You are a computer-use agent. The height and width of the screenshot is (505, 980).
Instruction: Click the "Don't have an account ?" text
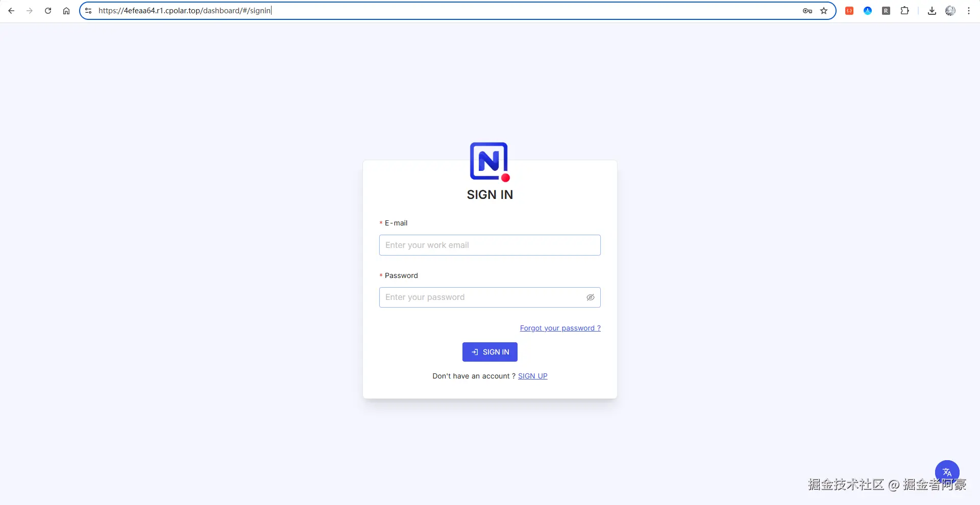474,376
